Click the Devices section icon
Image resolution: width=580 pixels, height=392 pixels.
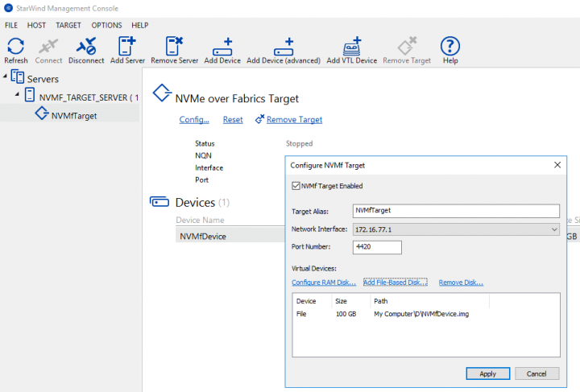[159, 201]
